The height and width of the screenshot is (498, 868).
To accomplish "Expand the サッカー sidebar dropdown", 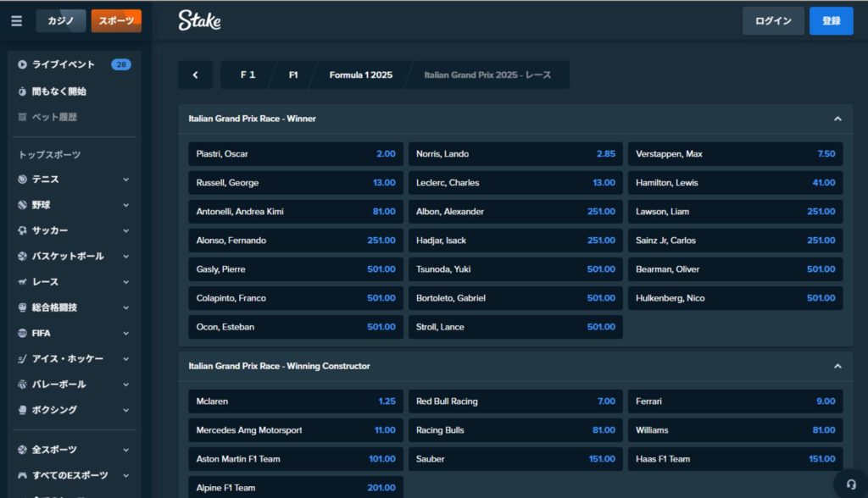I will pyautogui.click(x=125, y=230).
